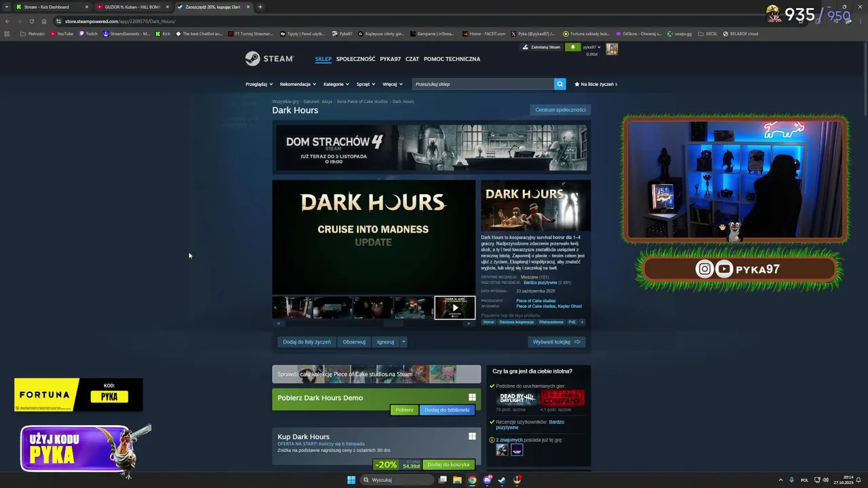
Task: Play the trailer thumbnail in media strip
Action: (x=454, y=308)
